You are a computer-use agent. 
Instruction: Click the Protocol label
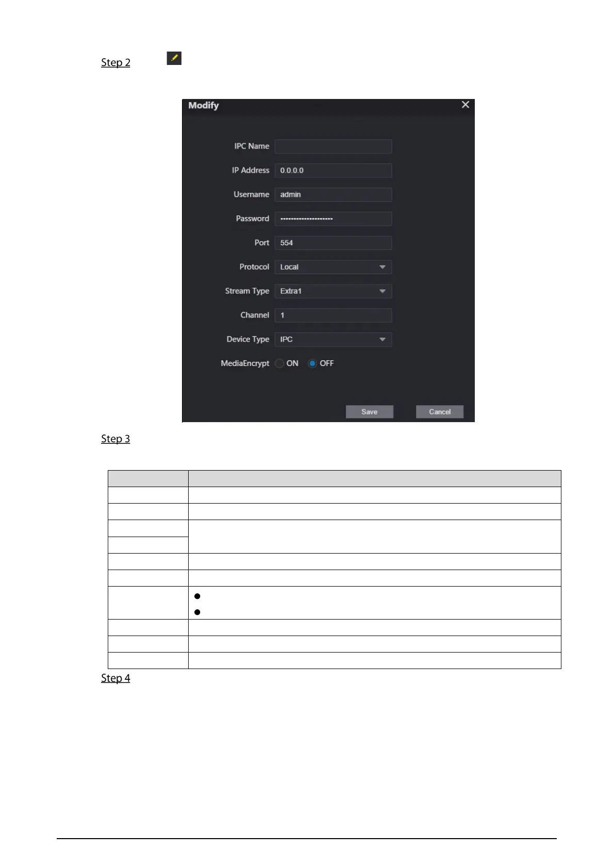click(254, 267)
